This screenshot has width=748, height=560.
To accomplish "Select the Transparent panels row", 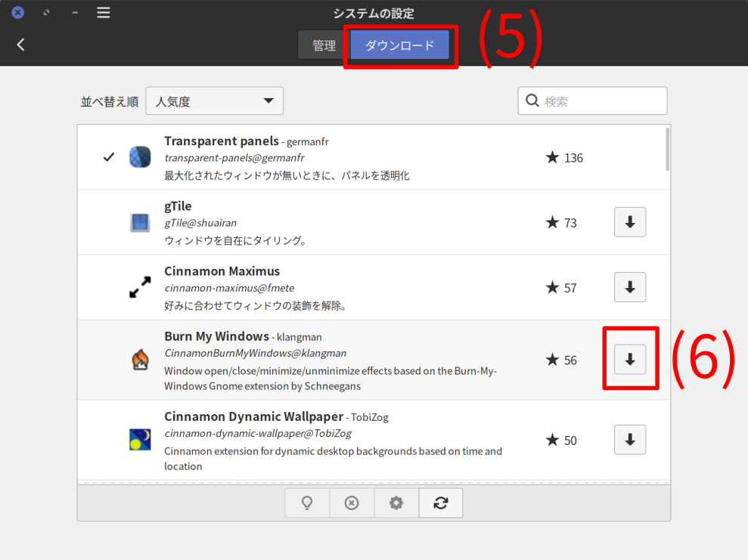I will point(340,157).
